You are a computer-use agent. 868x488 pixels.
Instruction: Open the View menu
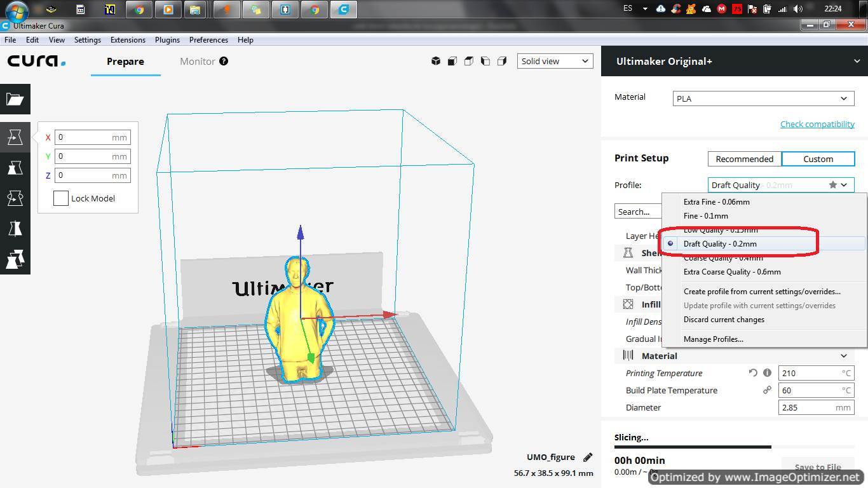click(x=57, y=39)
